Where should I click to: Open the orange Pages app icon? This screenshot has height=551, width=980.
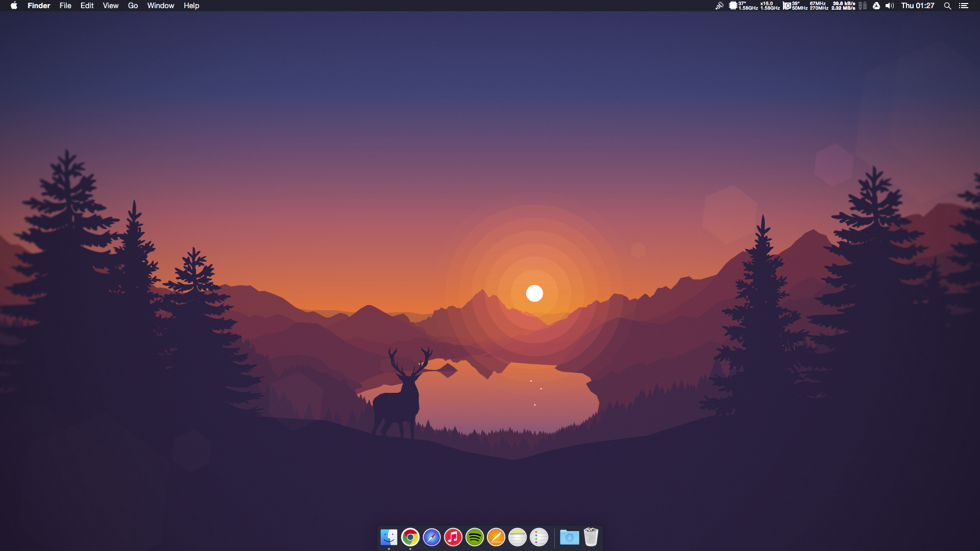[x=496, y=537]
